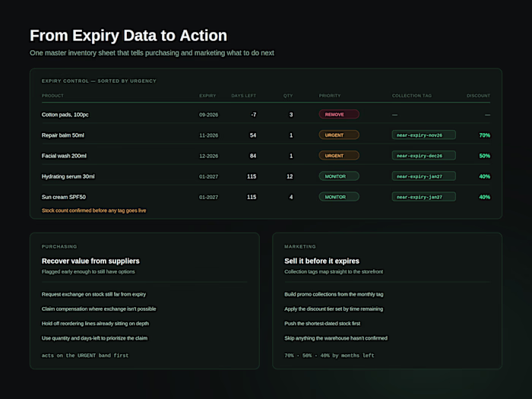Click the subtitle starting 'One master inventory sheet'
532x399 pixels.
pos(152,53)
